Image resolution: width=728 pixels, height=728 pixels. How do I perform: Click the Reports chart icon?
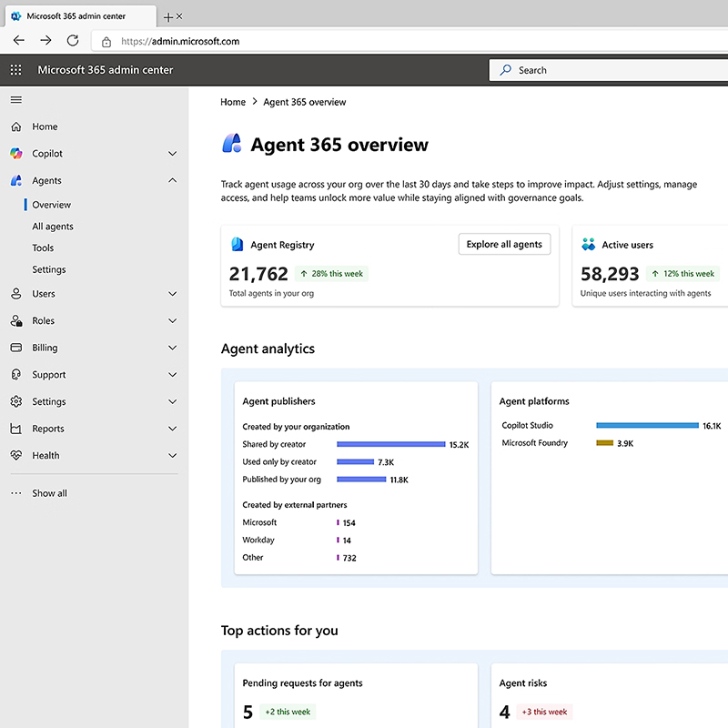16,428
